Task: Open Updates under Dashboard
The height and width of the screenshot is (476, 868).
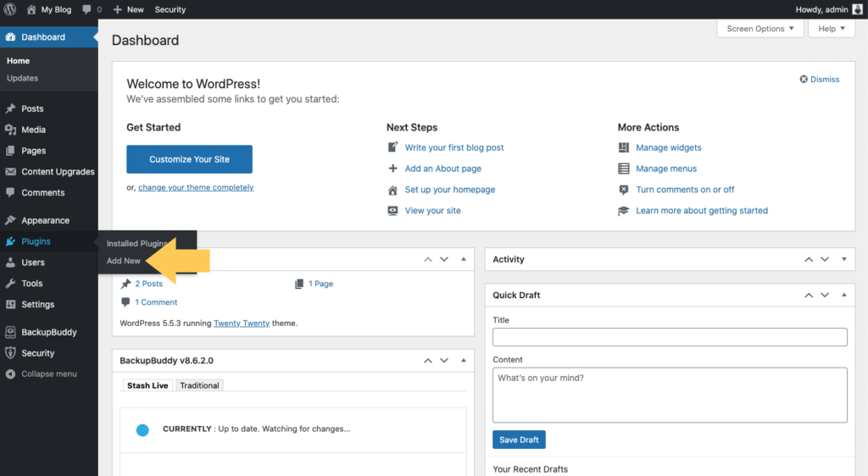Action: 23,79
